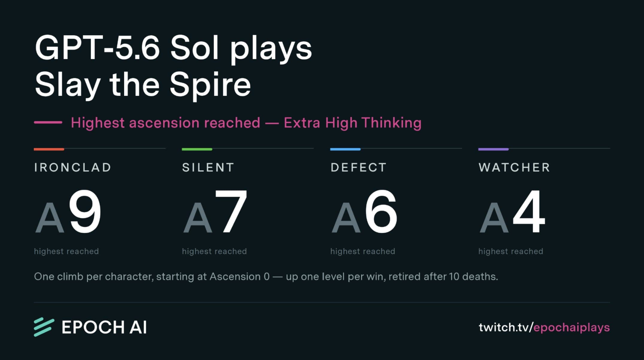Click the purple Watcher accent bar

coord(493,149)
